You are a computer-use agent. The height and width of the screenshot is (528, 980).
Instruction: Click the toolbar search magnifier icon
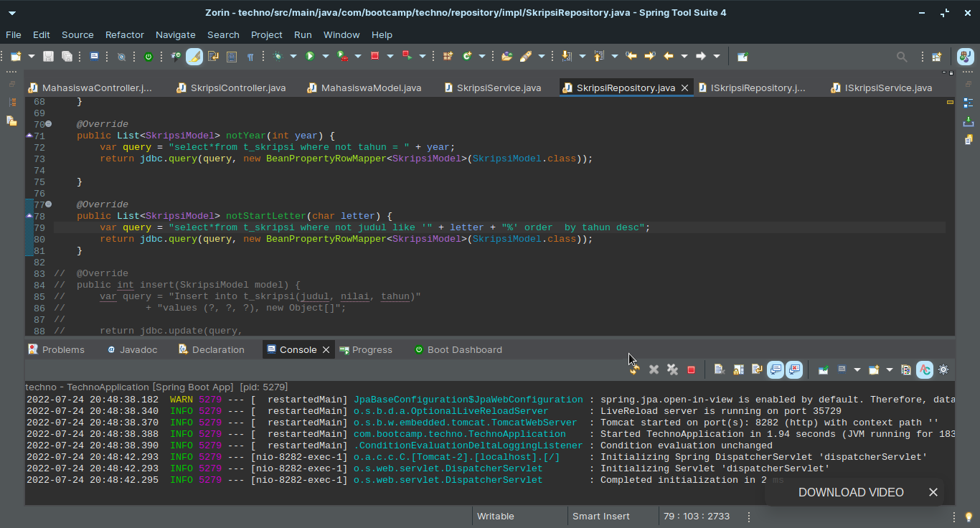902,57
